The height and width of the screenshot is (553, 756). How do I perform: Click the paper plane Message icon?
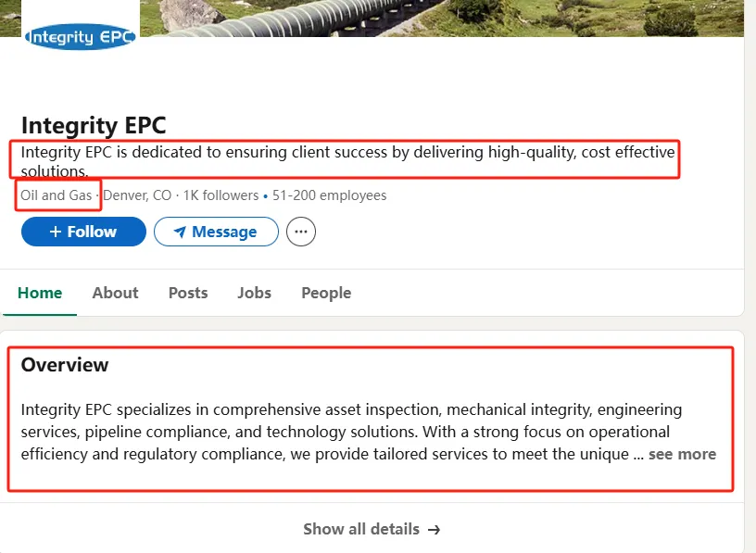tap(180, 232)
